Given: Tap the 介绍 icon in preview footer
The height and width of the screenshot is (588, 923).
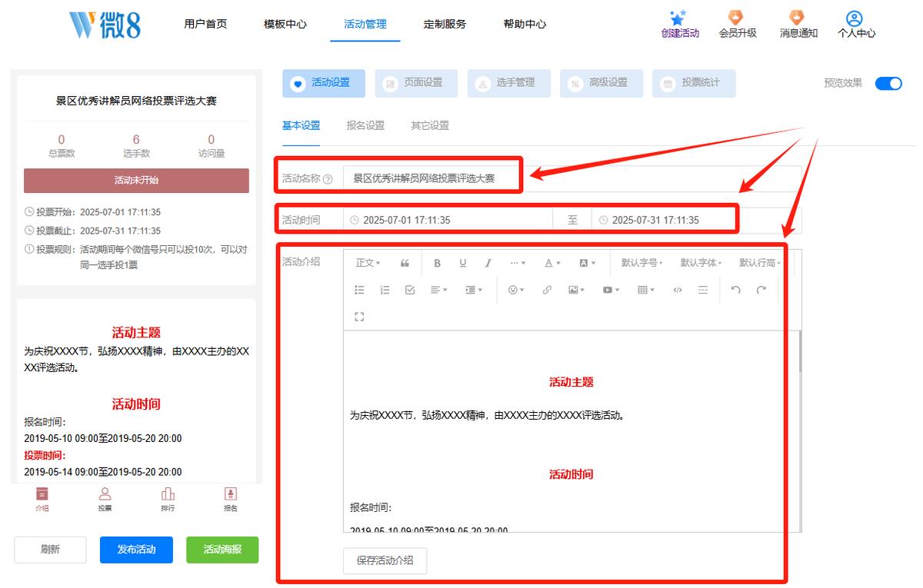Looking at the screenshot, I should tap(42, 499).
